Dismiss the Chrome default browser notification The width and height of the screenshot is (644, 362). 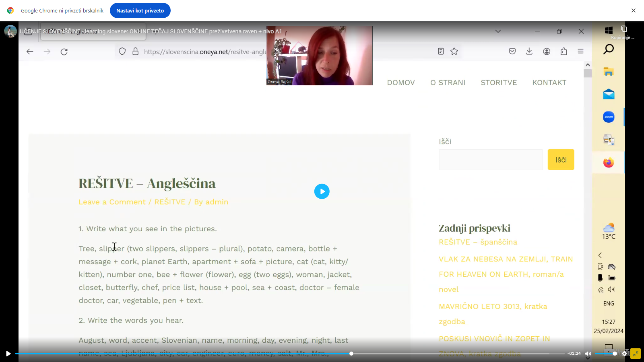tap(633, 10)
